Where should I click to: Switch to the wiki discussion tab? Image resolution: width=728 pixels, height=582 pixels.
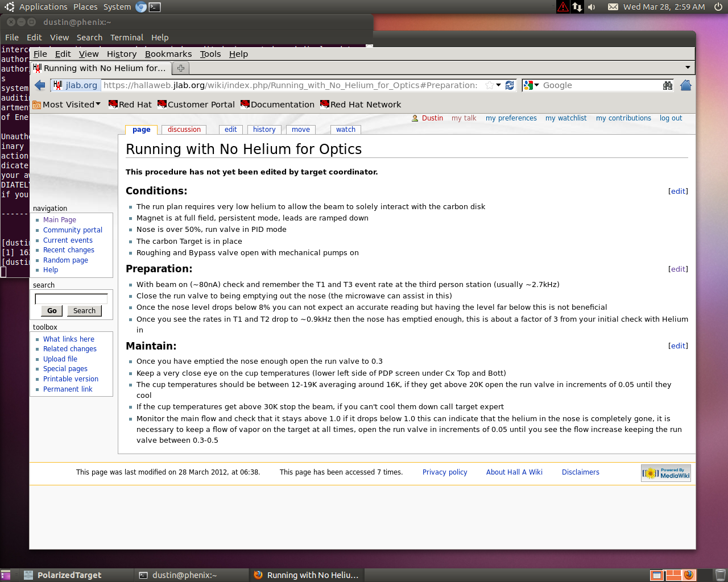(184, 130)
